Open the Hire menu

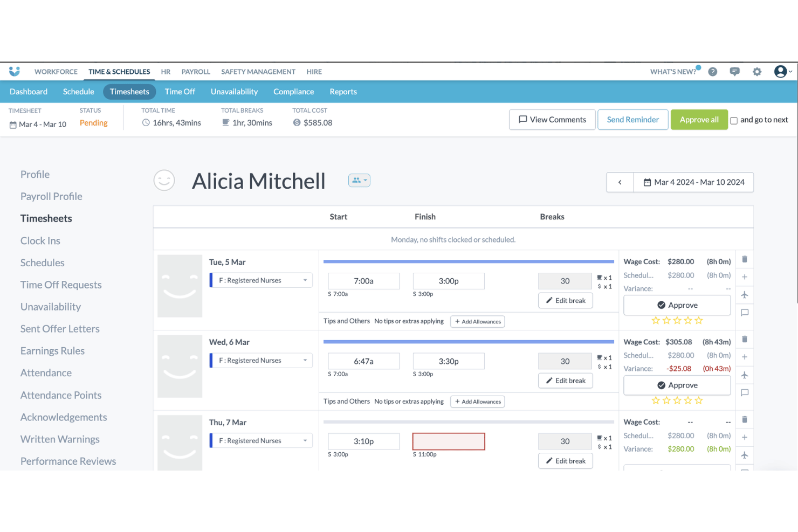point(314,72)
